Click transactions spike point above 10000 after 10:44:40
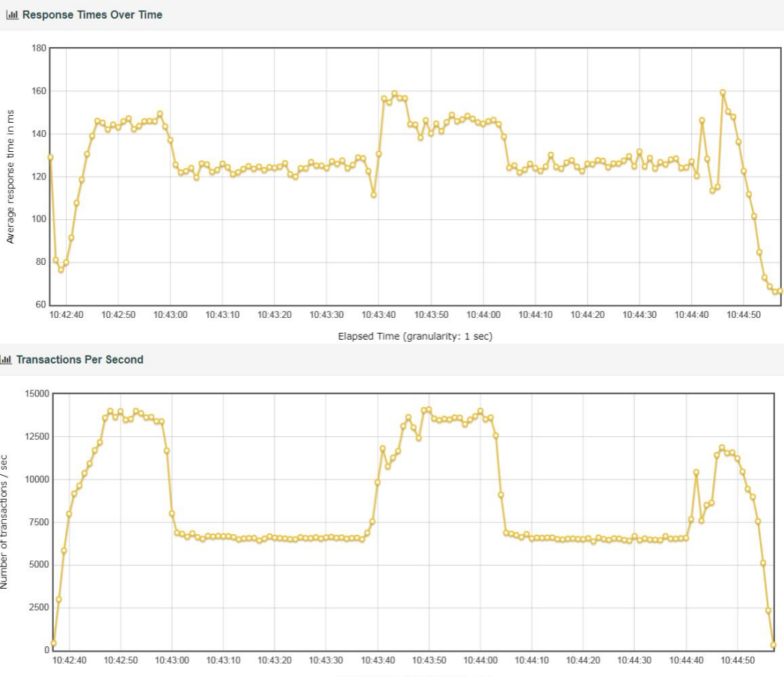The width and height of the screenshot is (784, 677). click(x=696, y=473)
